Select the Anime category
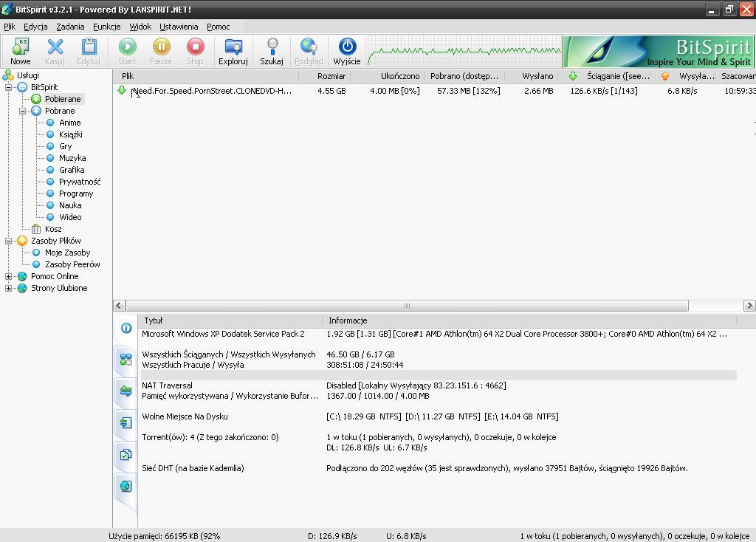The image size is (756, 542). click(70, 123)
